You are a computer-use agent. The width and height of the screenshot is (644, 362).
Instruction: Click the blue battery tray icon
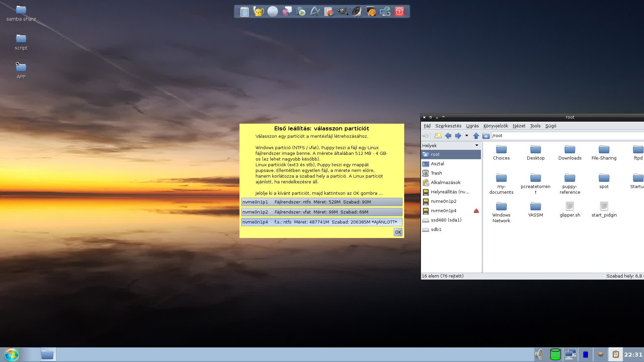[586, 354]
